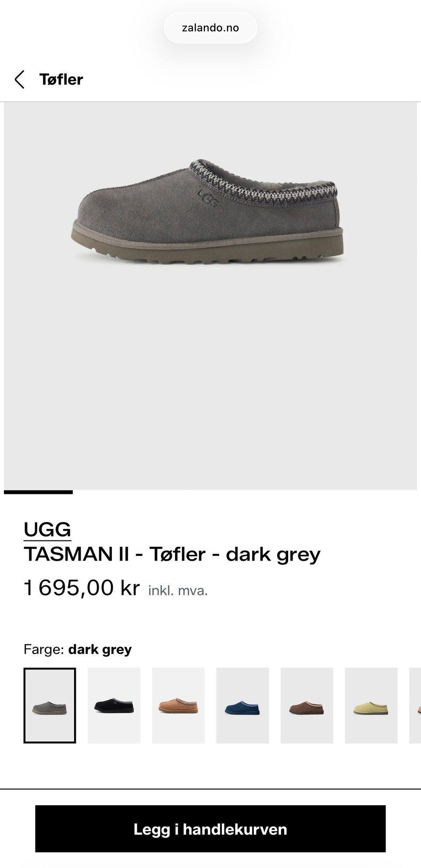
Task: Tap the Farge: dark grey label
Action: [x=78, y=649]
